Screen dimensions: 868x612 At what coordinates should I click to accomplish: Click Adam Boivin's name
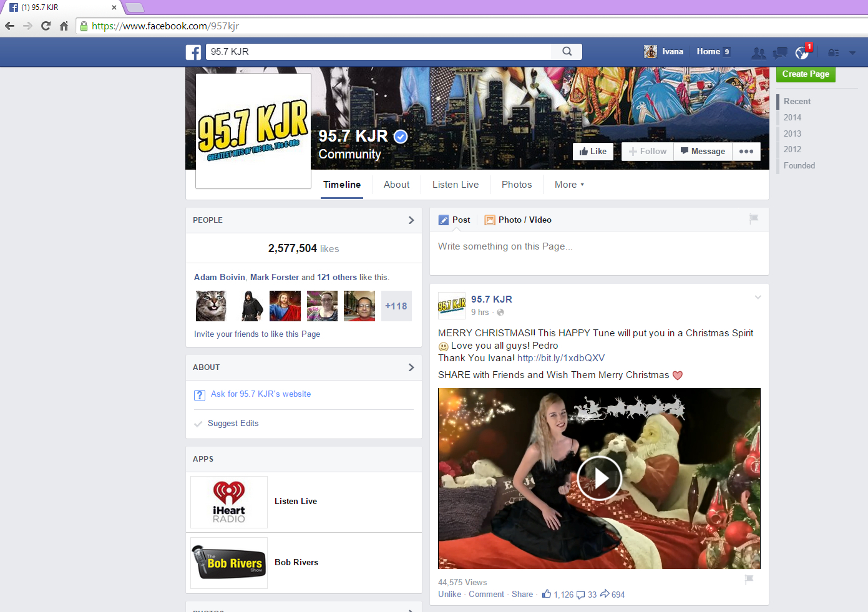click(x=220, y=277)
